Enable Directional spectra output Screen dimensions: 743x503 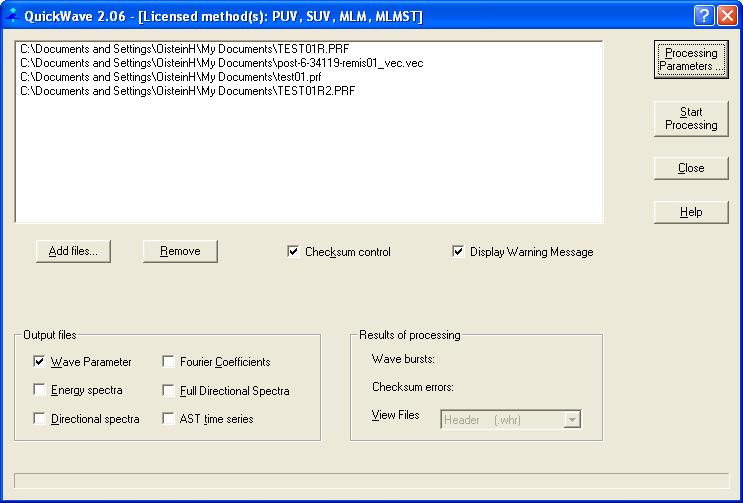pyautogui.click(x=40, y=419)
